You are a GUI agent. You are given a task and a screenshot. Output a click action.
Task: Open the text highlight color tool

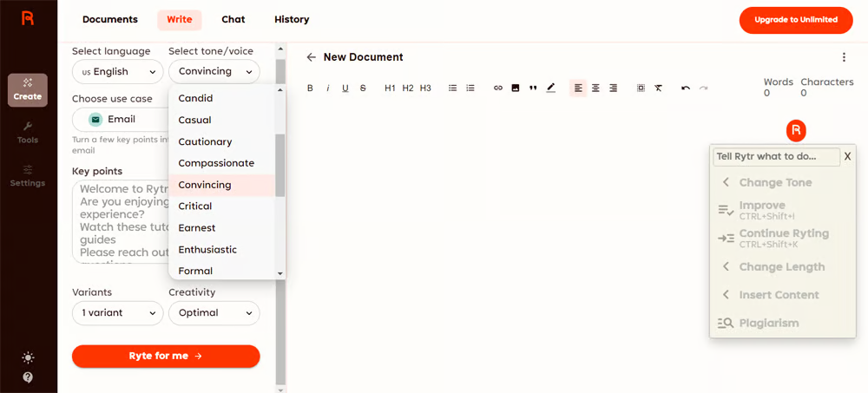551,88
